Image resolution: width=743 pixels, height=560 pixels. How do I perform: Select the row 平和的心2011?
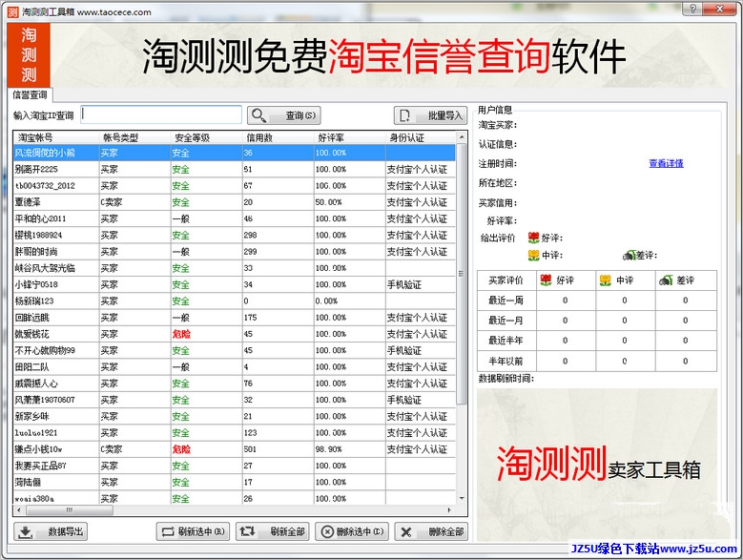pos(235,218)
